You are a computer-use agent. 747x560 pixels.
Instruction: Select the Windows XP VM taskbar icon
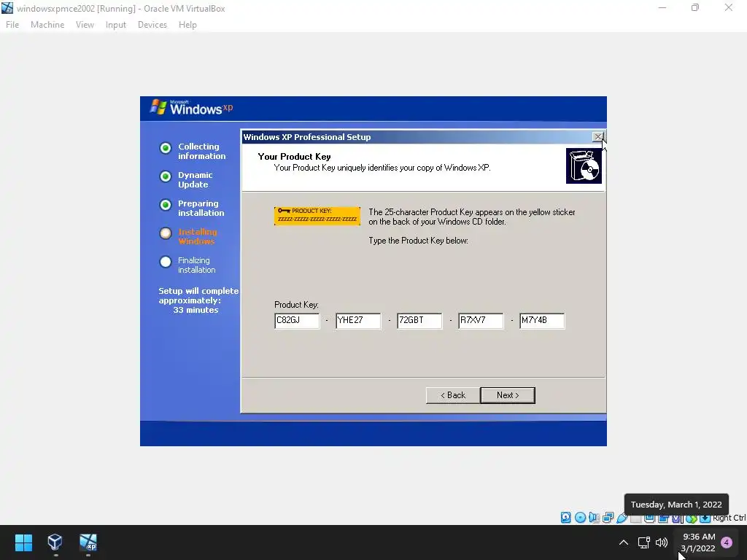point(88,542)
